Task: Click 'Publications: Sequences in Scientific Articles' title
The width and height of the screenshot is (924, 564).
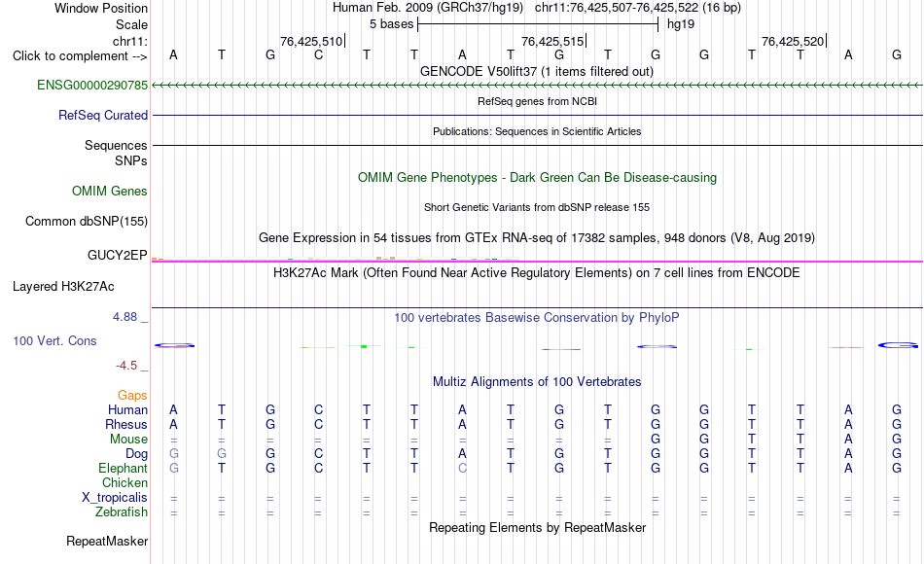Action: [x=537, y=131]
